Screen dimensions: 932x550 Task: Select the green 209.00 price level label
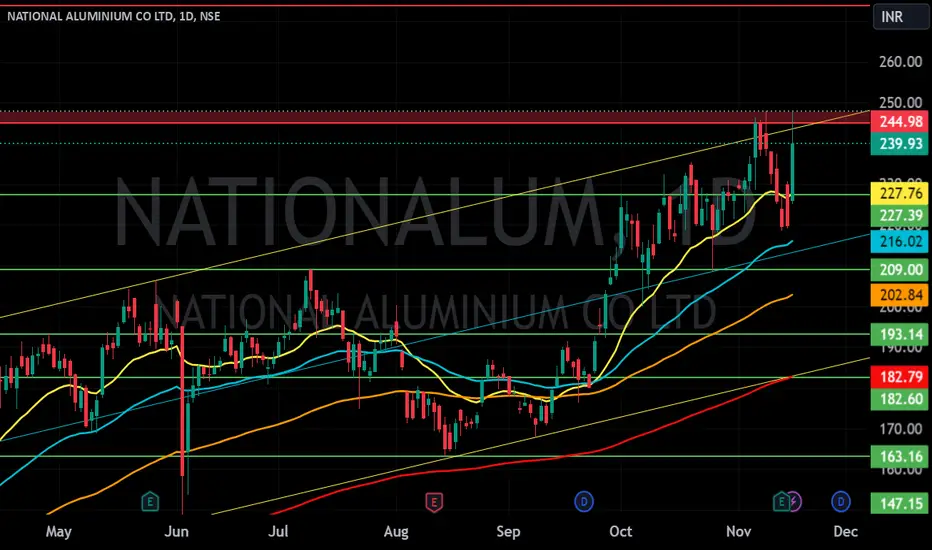point(900,269)
